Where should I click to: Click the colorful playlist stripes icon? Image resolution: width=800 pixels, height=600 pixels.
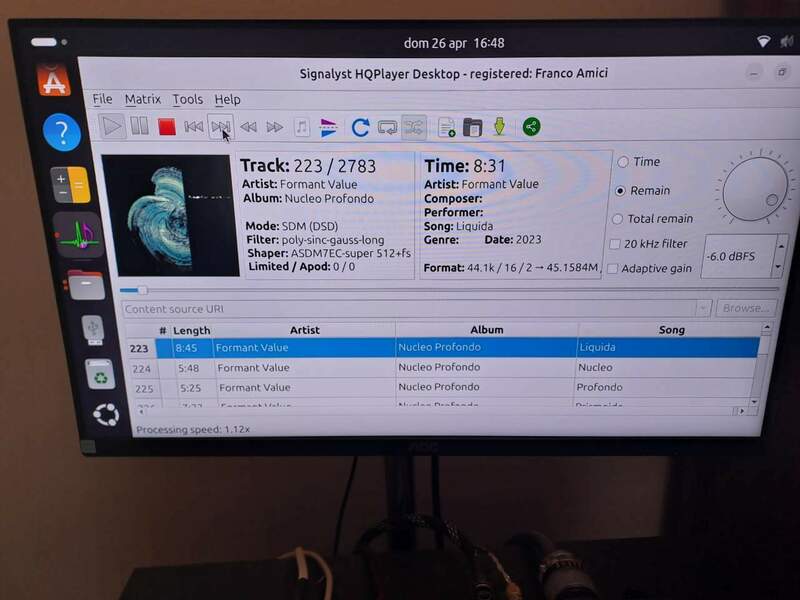coord(328,127)
